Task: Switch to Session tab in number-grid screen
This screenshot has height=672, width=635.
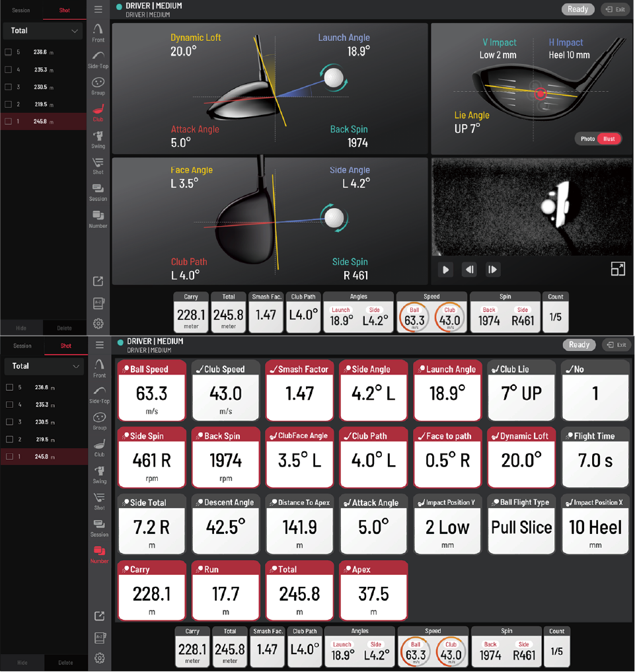Action: point(22,346)
